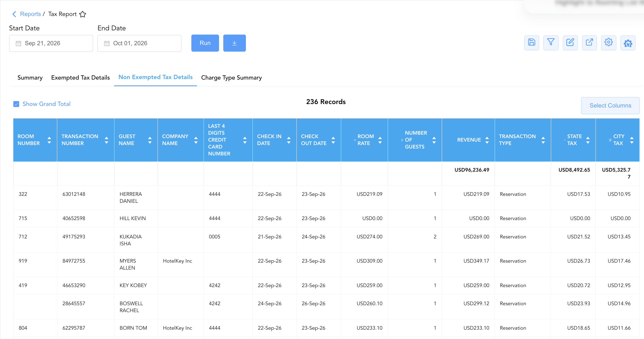Screen dimensions: 644x339
Task: Click guest name KUKADIA ISHA
Action: [131, 240]
